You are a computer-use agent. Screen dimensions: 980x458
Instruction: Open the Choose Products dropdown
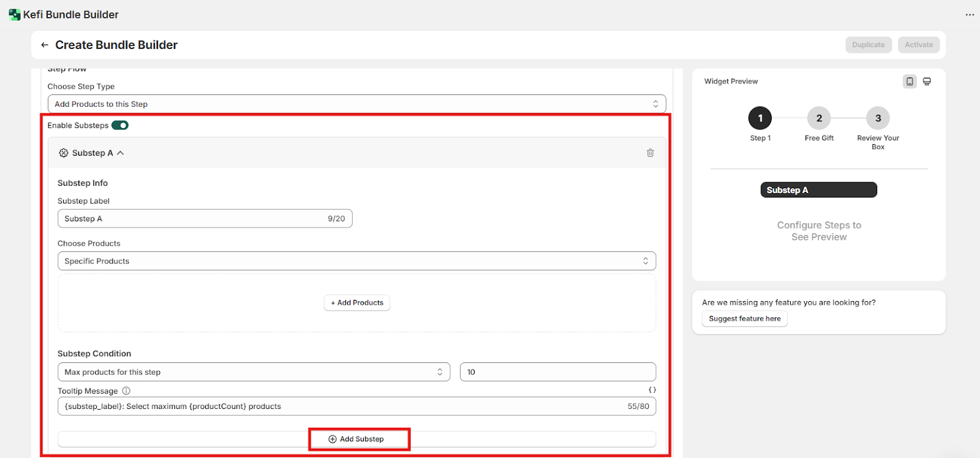(356, 261)
